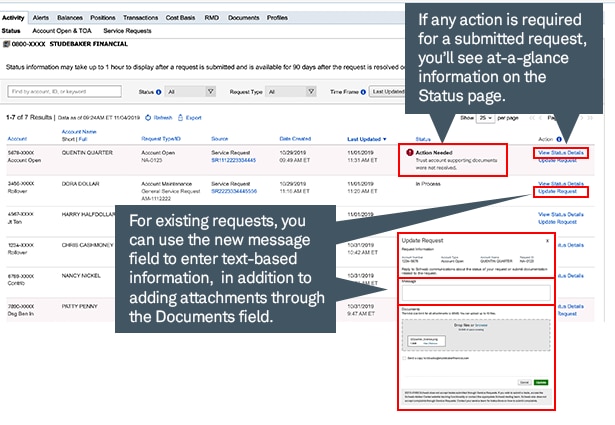The image size is (615, 425).
Task: Click Update Request for Harry Halfdollar
Action: coord(557,222)
